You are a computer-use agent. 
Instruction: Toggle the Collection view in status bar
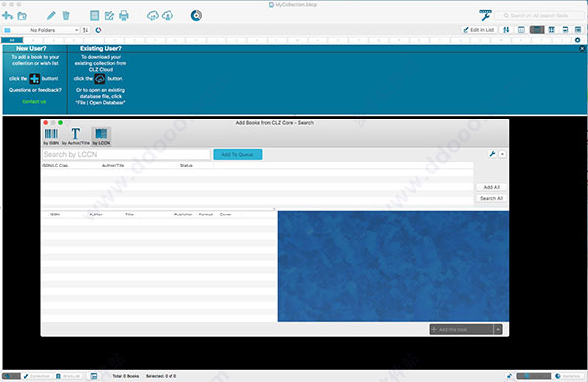(x=37, y=376)
